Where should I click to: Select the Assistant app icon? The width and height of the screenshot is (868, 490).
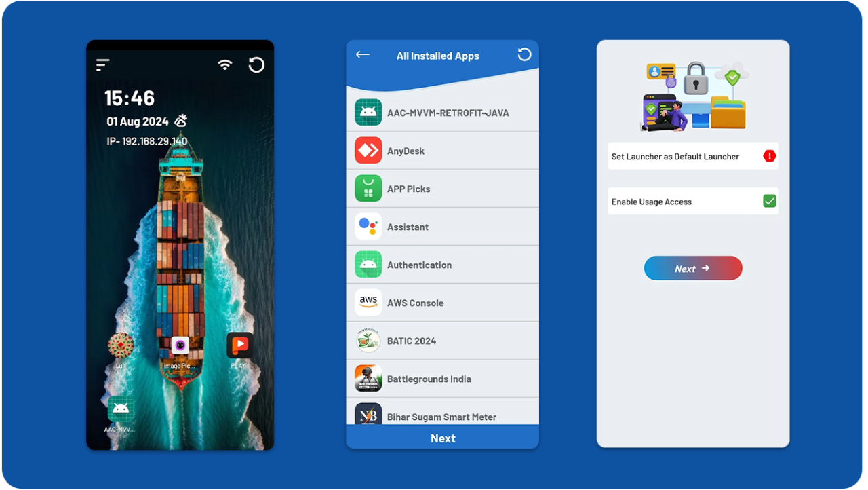point(368,226)
